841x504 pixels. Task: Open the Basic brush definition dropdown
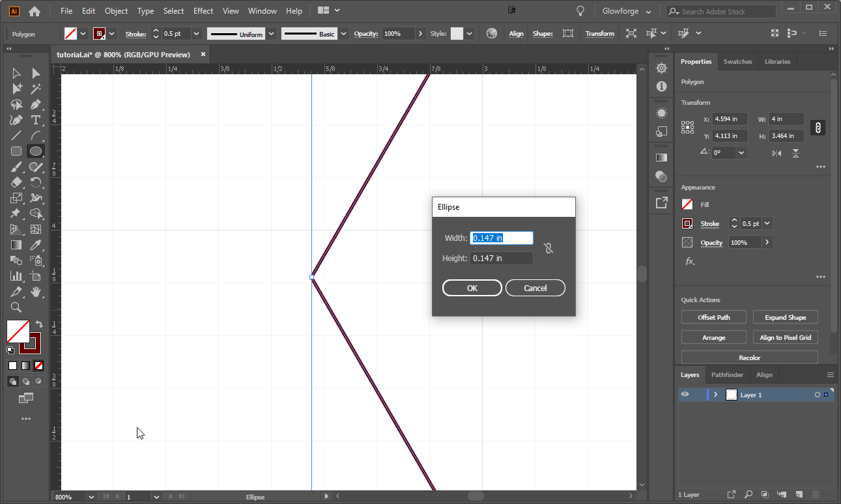coord(343,33)
